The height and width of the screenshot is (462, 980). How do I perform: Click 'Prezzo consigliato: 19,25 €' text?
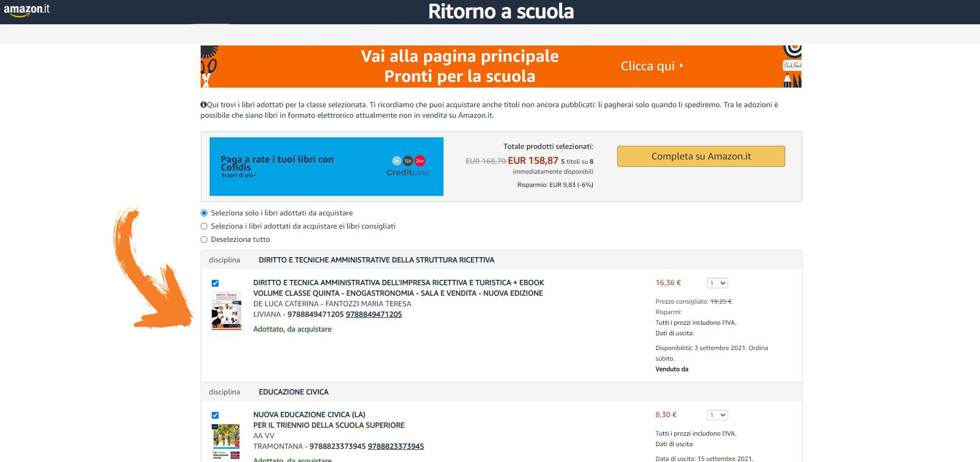click(694, 301)
